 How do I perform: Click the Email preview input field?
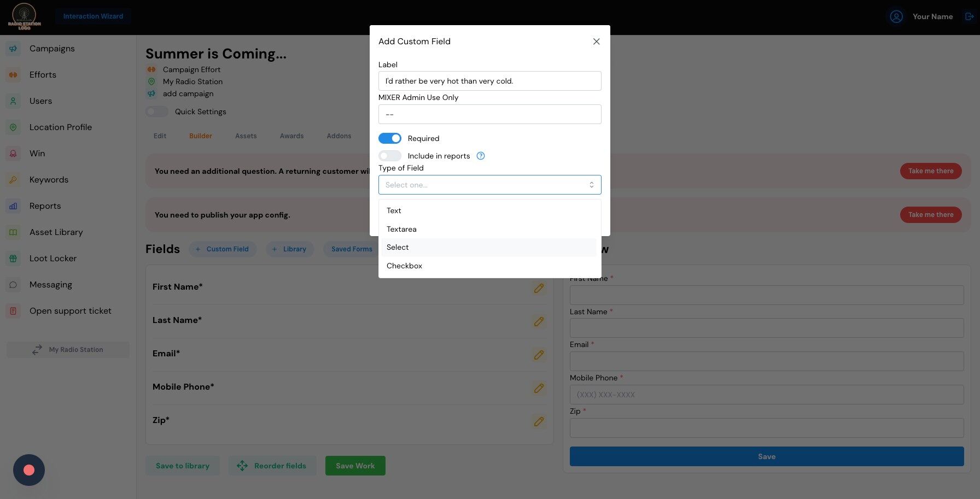[767, 361]
